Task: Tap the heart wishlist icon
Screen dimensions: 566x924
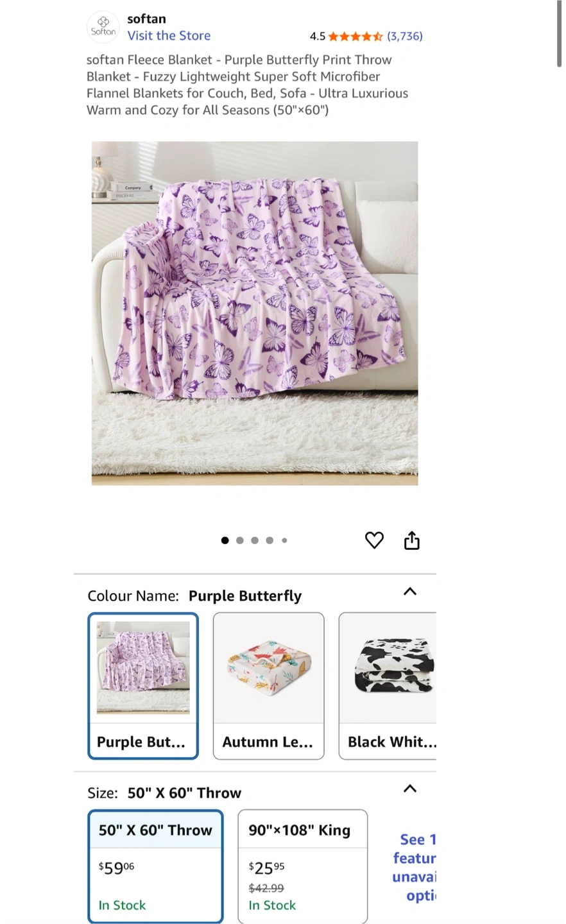Action: click(x=374, y=540)
